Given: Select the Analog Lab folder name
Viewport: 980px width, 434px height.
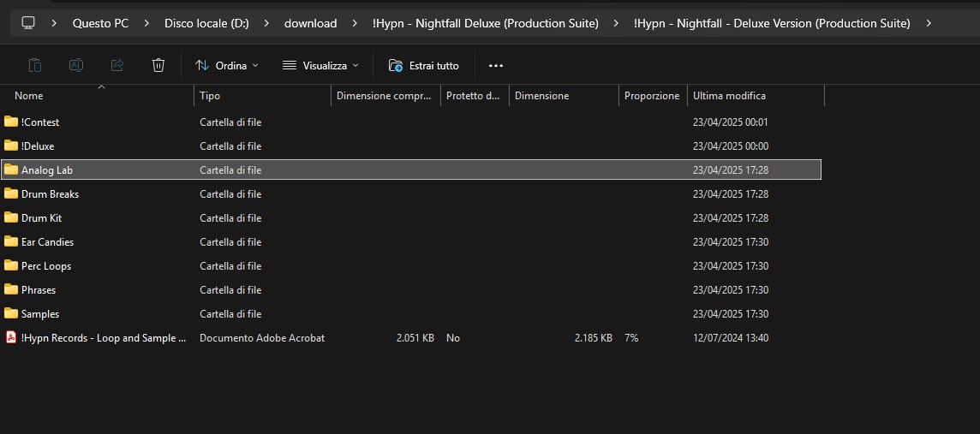Looking at the screenshot, I should (x=47, y=169).
